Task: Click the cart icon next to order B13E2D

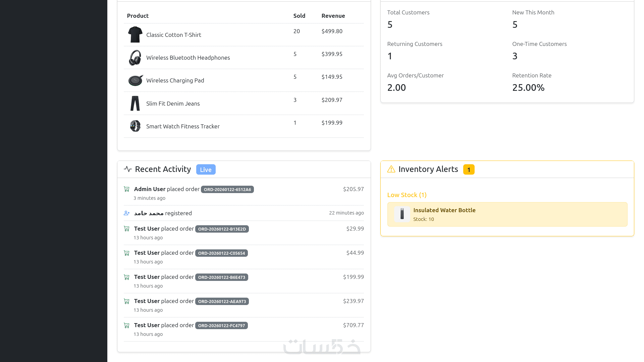Action: click(126, 229)
